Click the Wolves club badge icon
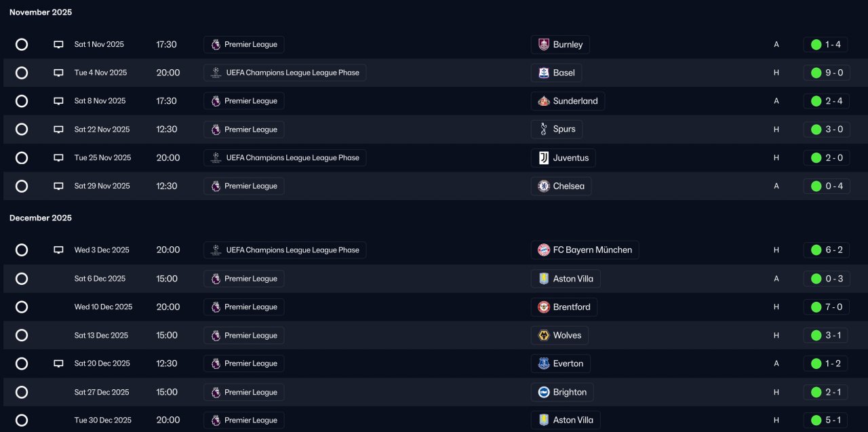 point(543,336)
